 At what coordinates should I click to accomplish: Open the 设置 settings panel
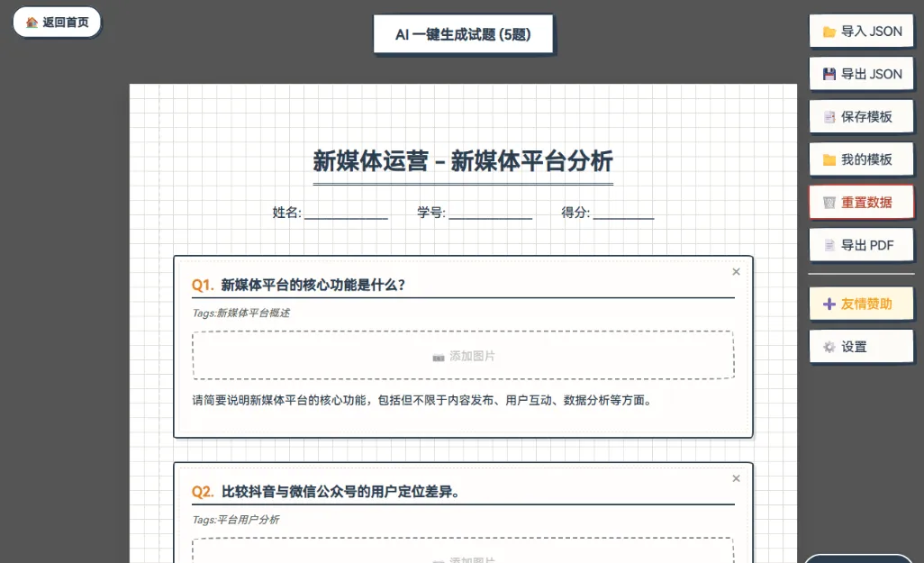coord(861,346)
